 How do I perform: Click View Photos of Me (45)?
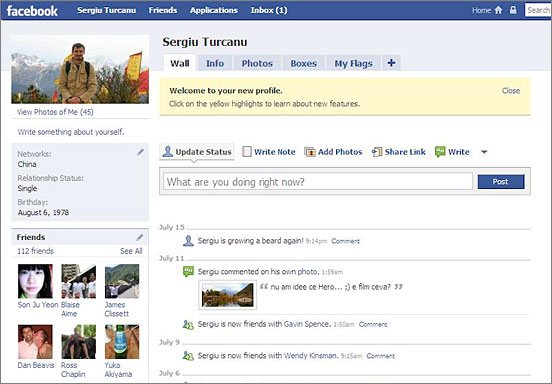coord(55,112)
